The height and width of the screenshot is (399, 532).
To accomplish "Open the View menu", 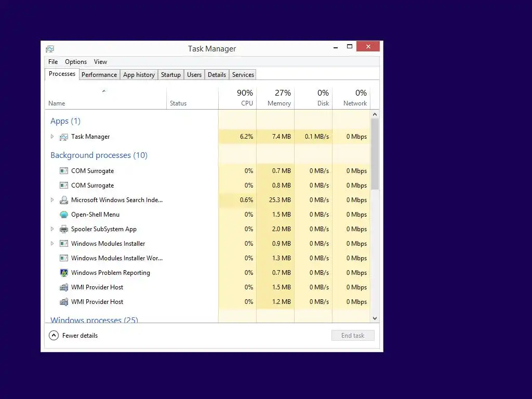I will pos(100,62).
